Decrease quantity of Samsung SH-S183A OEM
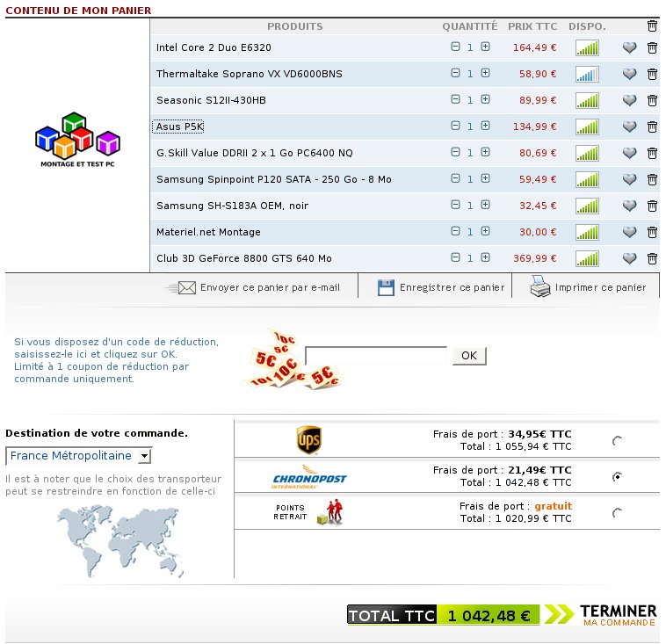The width and height of the screenshot is (666, 644). coord(455,205)
